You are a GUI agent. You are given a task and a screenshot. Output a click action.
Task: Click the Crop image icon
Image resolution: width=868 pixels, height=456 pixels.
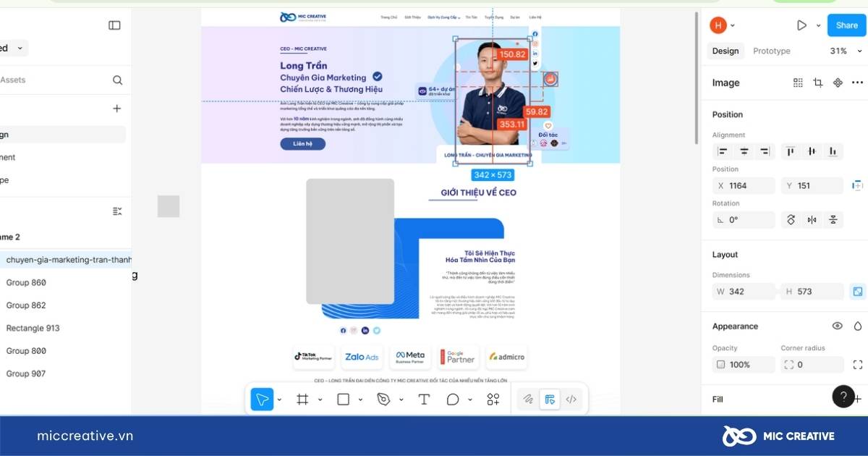817,83
